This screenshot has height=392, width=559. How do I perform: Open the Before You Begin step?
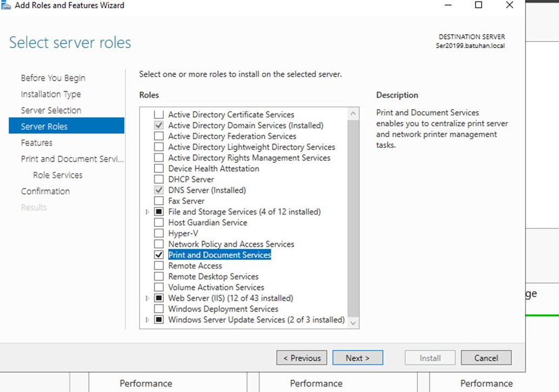pyautogui.click(x=53, y=78)
